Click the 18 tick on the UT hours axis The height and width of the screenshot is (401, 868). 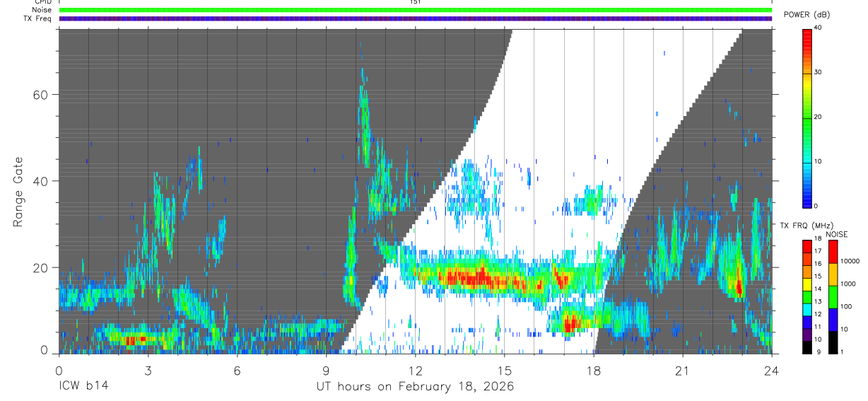point(594,371)
